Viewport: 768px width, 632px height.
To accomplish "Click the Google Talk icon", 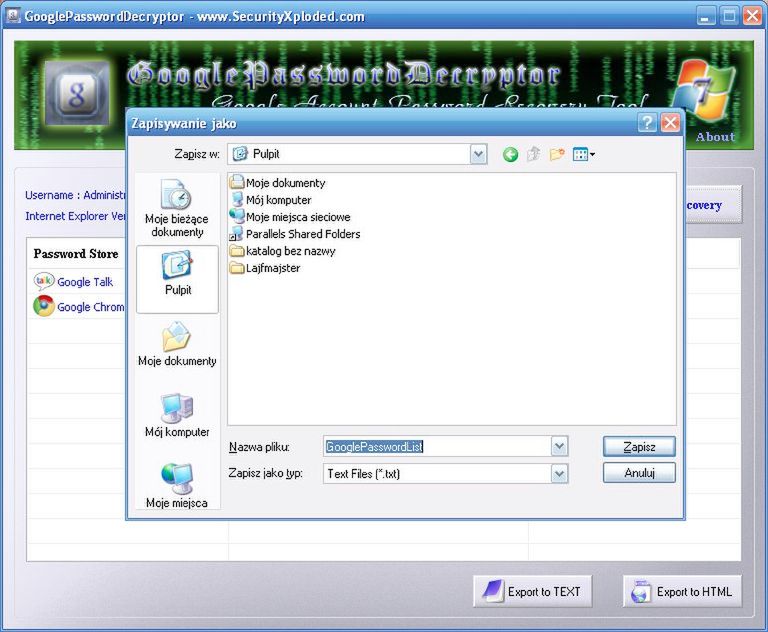I will 44,281.
